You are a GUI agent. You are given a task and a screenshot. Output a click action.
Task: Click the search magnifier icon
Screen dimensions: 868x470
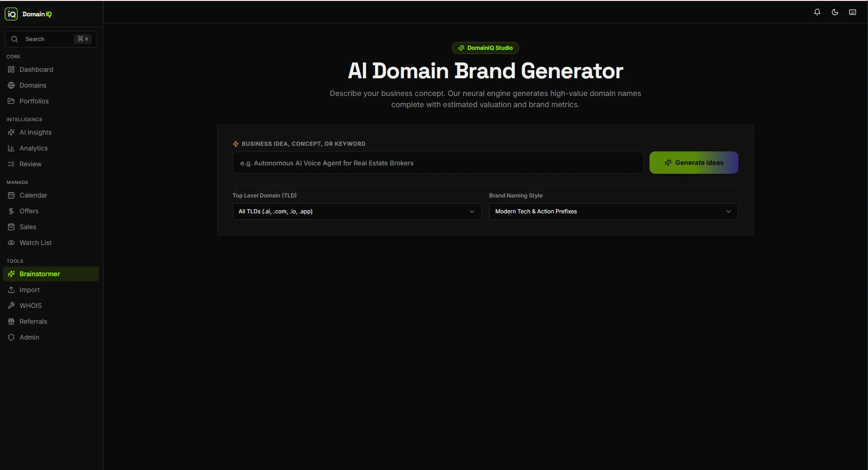pos(14,39)
